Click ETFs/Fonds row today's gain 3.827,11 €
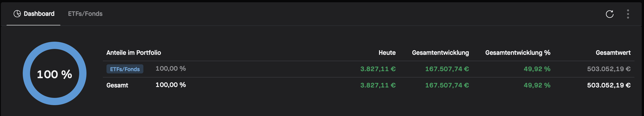Screen dimensions: 644x116 (x=378, y=69)
